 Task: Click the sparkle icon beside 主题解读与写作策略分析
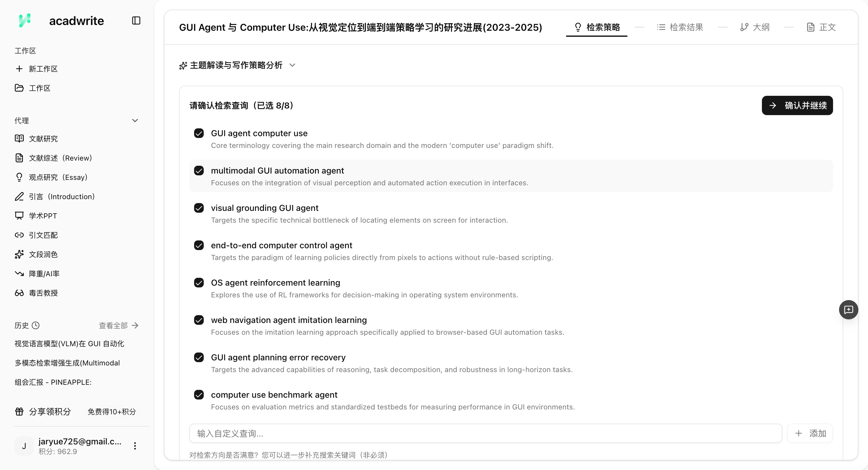pyautogui.click(x=183, y=65)
